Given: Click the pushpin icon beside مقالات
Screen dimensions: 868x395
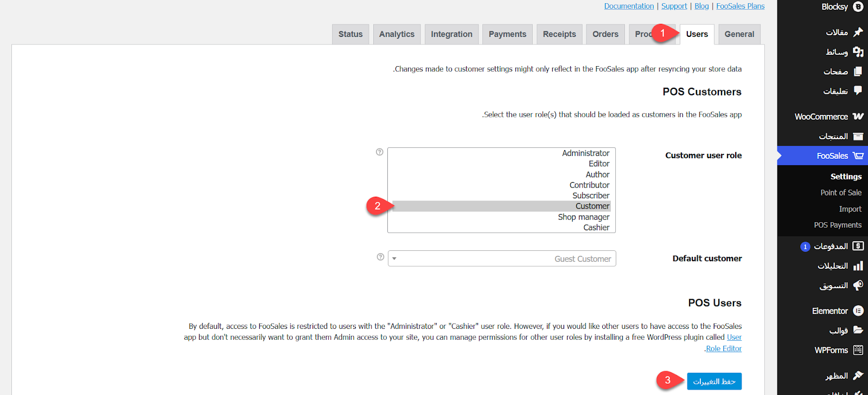Looking at the screenshot, I should tap(858, 32).
